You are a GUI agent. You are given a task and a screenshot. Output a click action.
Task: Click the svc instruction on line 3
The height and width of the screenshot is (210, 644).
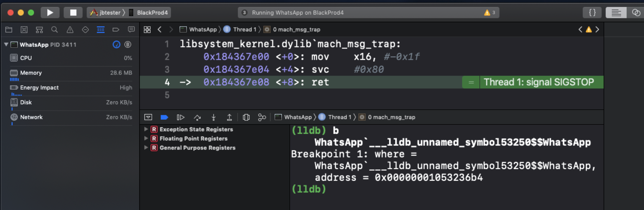coord(320,70)
